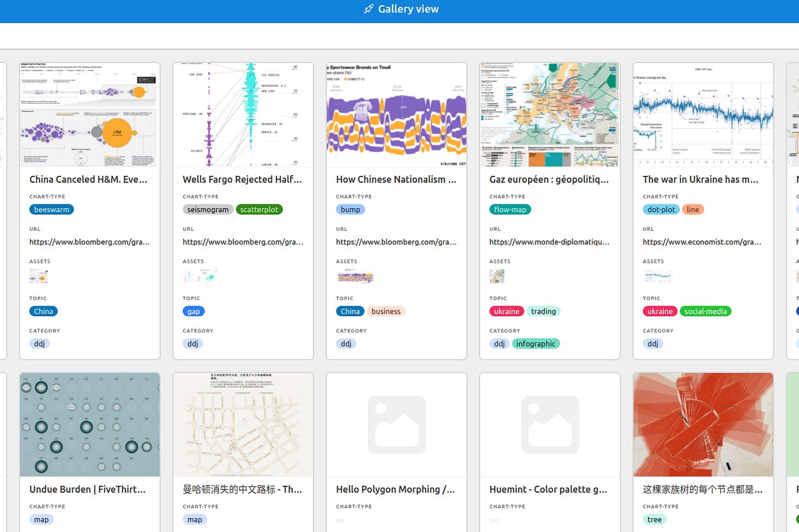The image size is (799, 532).
Task: Open the 曼哈顿消失的中文路标 map cover image
Action: coord(243,425)
